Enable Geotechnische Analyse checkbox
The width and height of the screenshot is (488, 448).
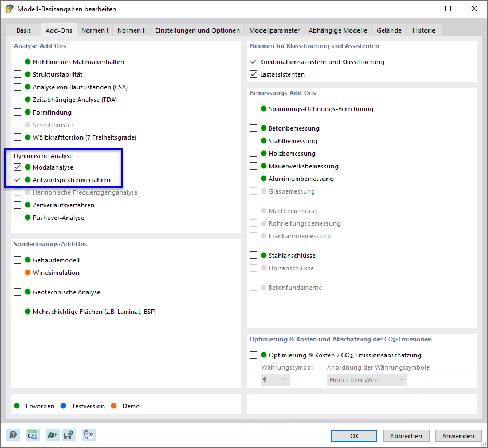point(17,292)
